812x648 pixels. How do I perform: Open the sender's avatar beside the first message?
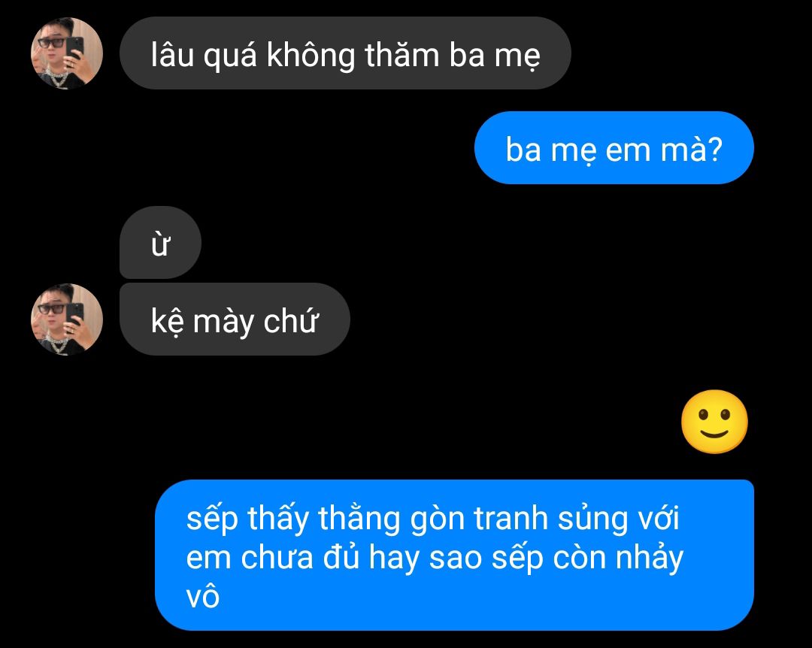tap(67, 53)
